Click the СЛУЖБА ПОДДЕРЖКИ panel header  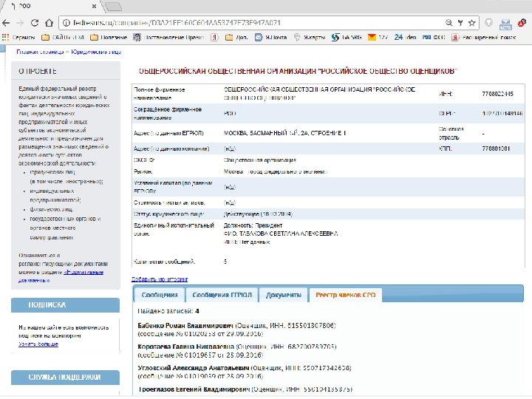[x=65, y=378]
